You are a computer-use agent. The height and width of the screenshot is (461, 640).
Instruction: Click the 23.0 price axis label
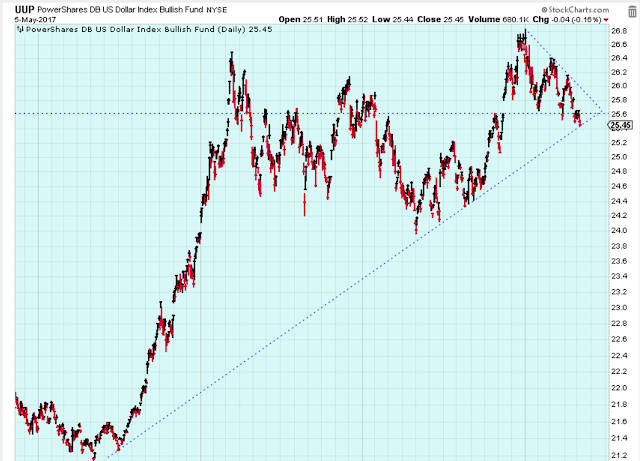(x=619, y=307)
